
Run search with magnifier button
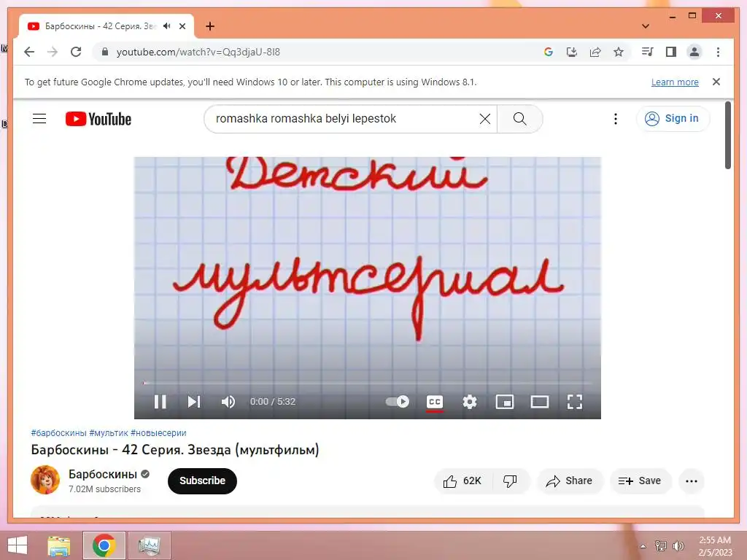pyautogui.click(x=519, y=119)
